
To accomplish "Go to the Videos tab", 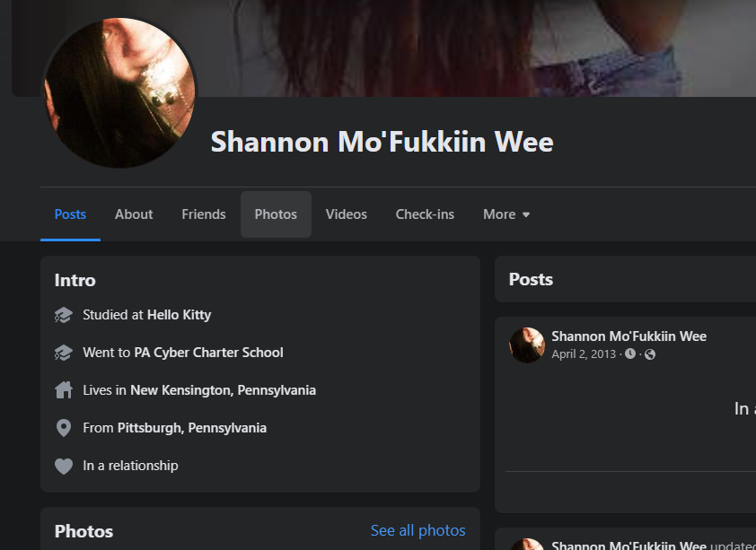I will 347,214.
